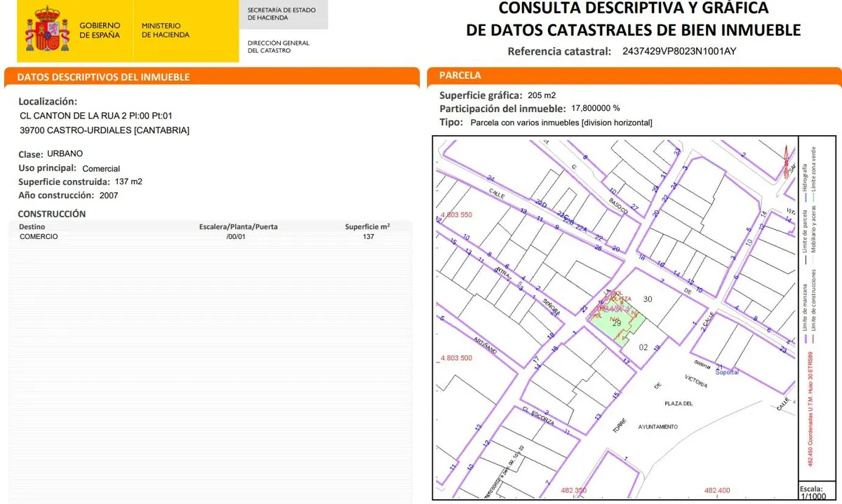Click the 'Comercial' use value
Screen dimensions: 842x504
pos(101,168)
